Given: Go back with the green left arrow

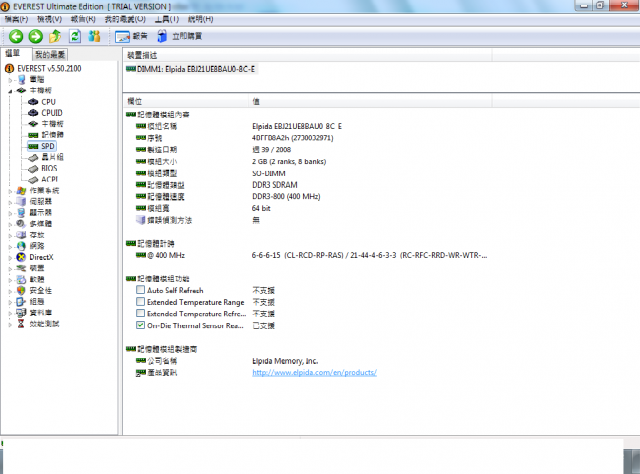Looking at the screenshot, I should tap(16, 36).
